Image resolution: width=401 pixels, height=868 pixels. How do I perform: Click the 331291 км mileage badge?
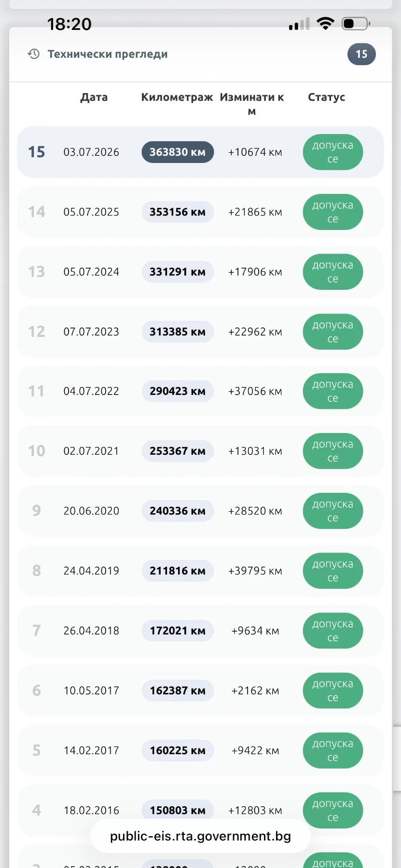pos(178,271)
